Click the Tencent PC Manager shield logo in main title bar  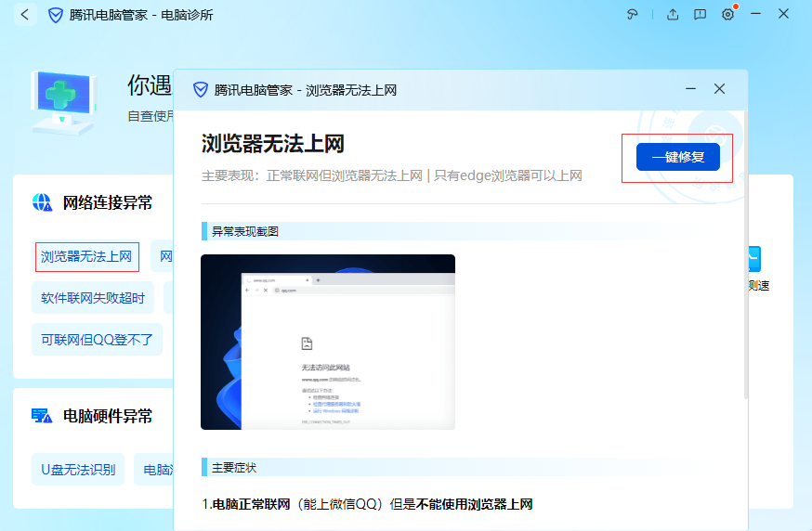(56, 15)
